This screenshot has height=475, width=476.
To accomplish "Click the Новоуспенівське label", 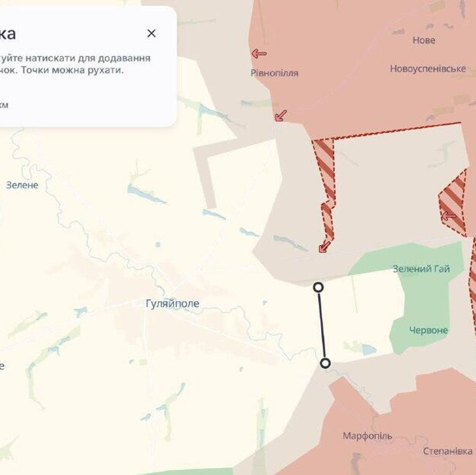I will click(428, 69).
